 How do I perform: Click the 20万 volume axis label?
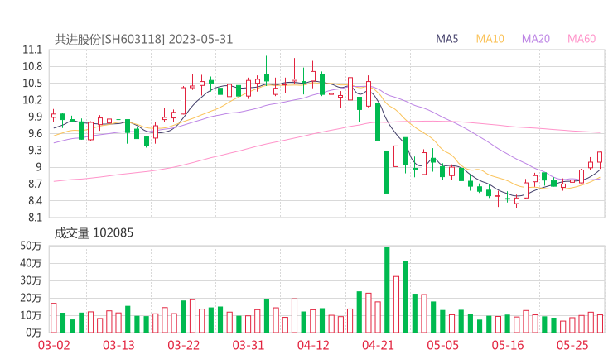(x=31, y=298)
